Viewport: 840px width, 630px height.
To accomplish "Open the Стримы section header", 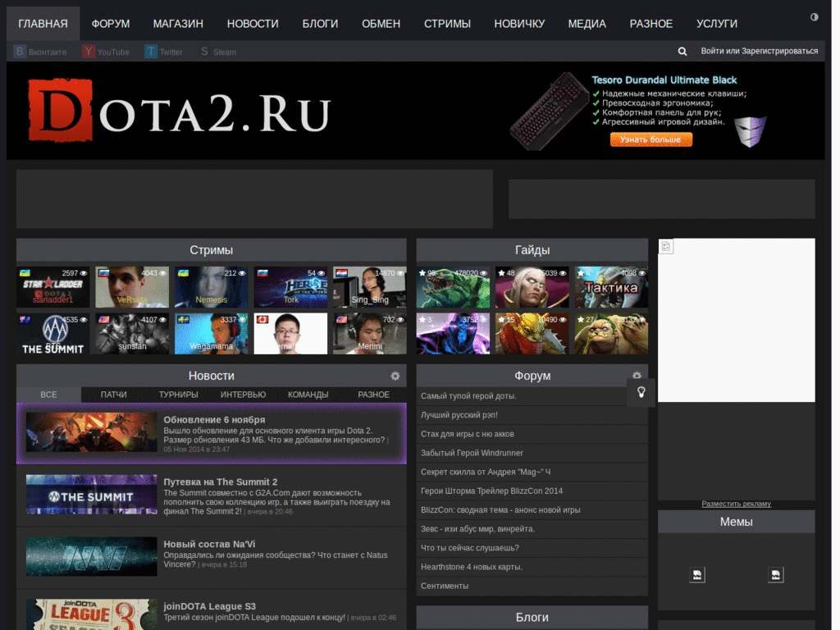I will [x=211, y=250].
